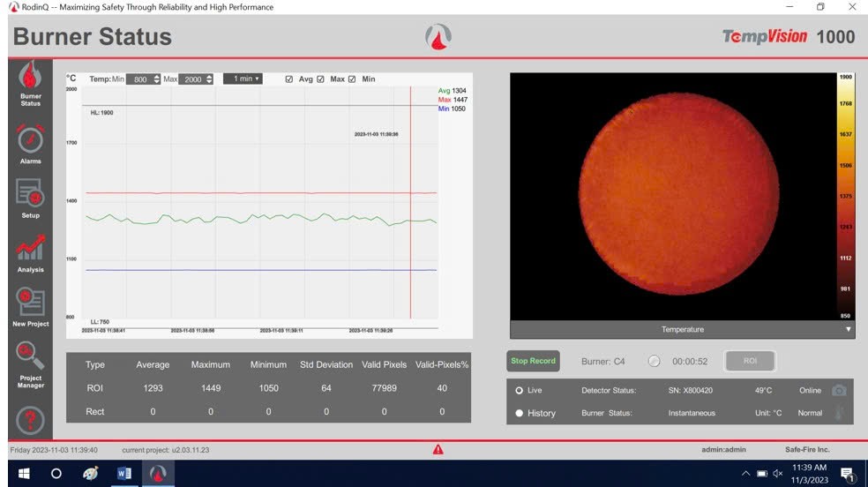
Task: Click the Temp Min stepper arrows
Action: (157, 79)
